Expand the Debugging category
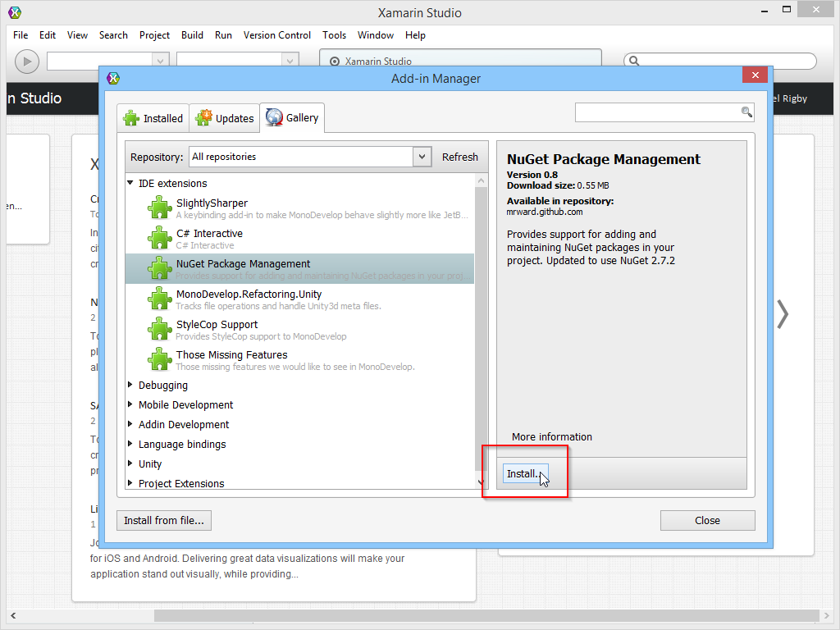840x630 pixels. tap(130, 385)
